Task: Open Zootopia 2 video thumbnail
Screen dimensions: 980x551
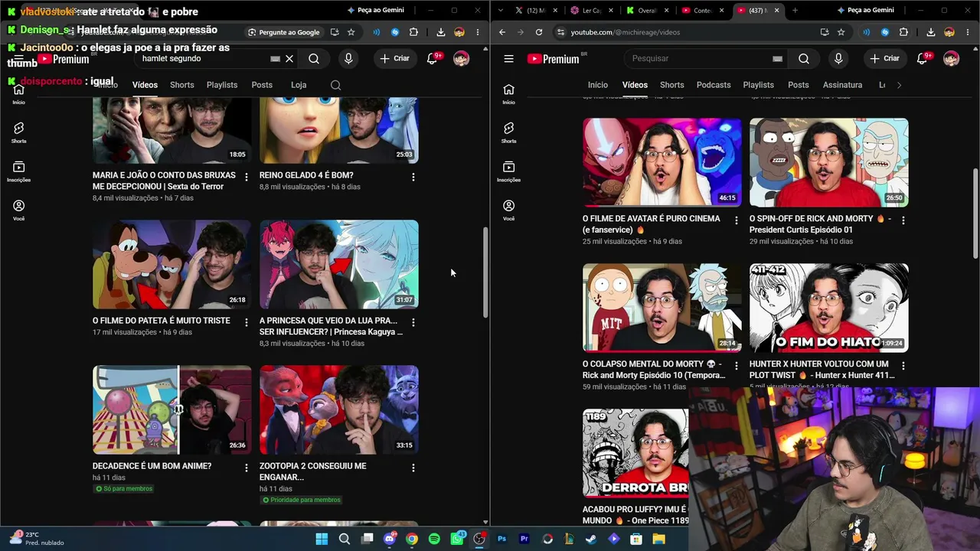Action: click(x=339, y=409)
